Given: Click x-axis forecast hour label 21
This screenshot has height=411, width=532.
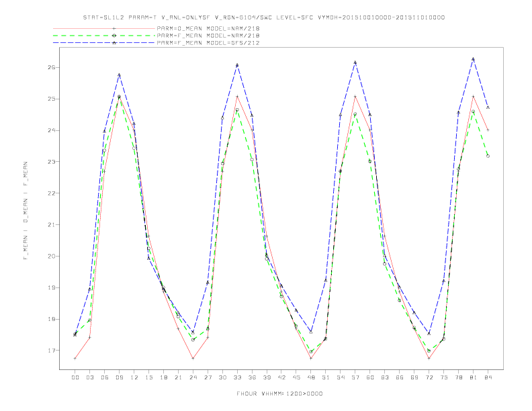Looking at the screenshot, I should [x=178, y=377].
